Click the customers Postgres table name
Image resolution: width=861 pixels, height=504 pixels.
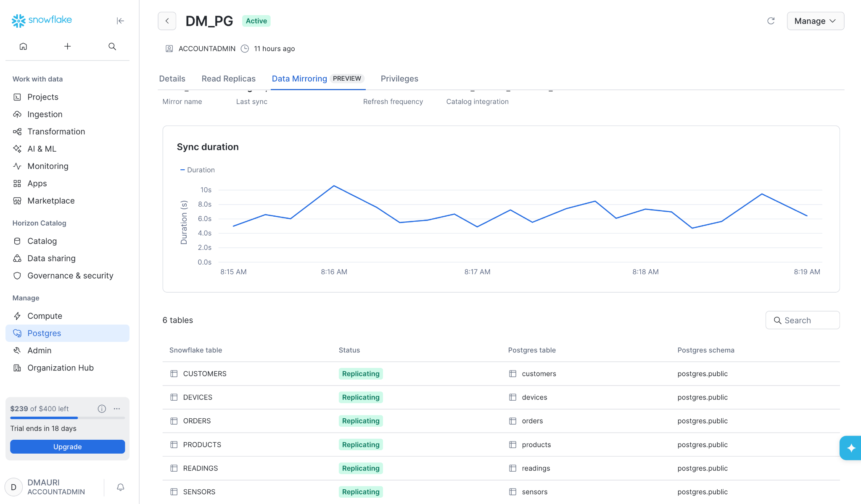pyautogui.click(x=539, y=374)
